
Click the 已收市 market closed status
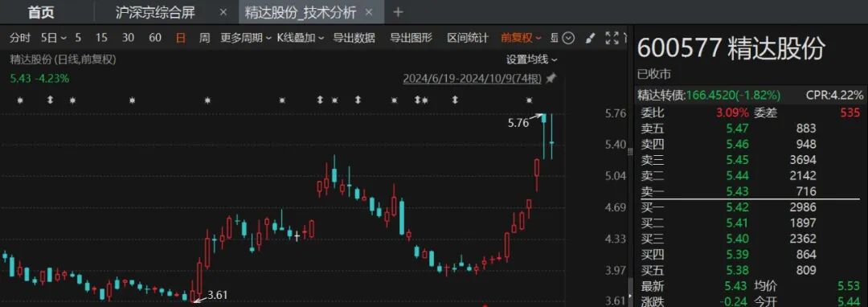(653, 74)
